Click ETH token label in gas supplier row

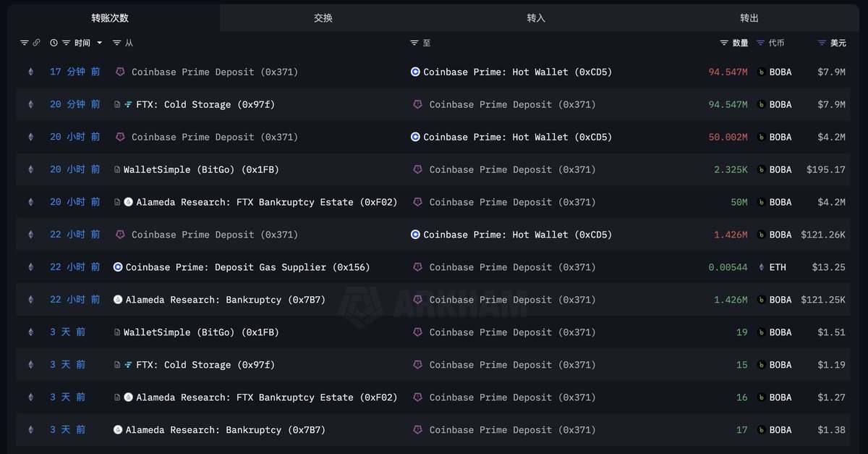point(778,267)
